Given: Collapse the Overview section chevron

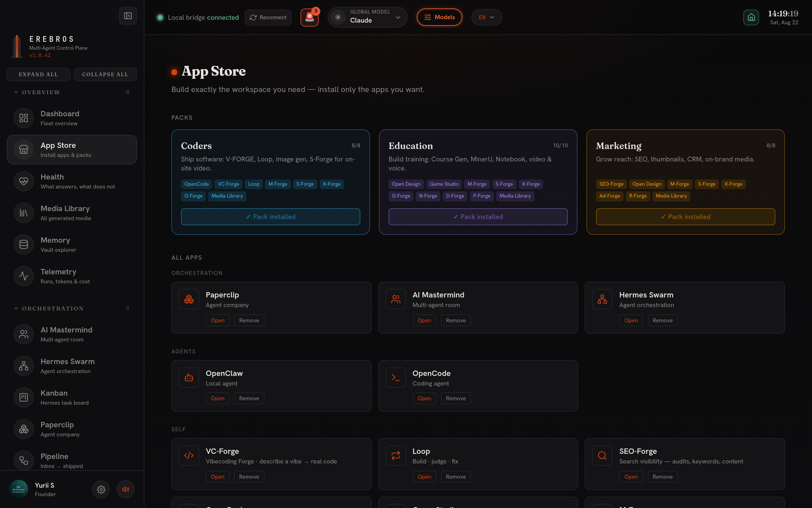Looking at the screenshot, I should 16,92.
